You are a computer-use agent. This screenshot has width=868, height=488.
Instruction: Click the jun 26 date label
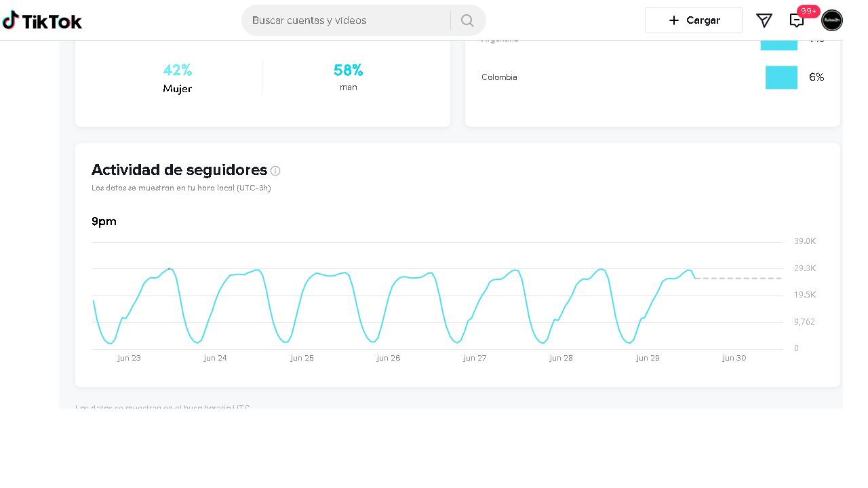coord(389,358)
